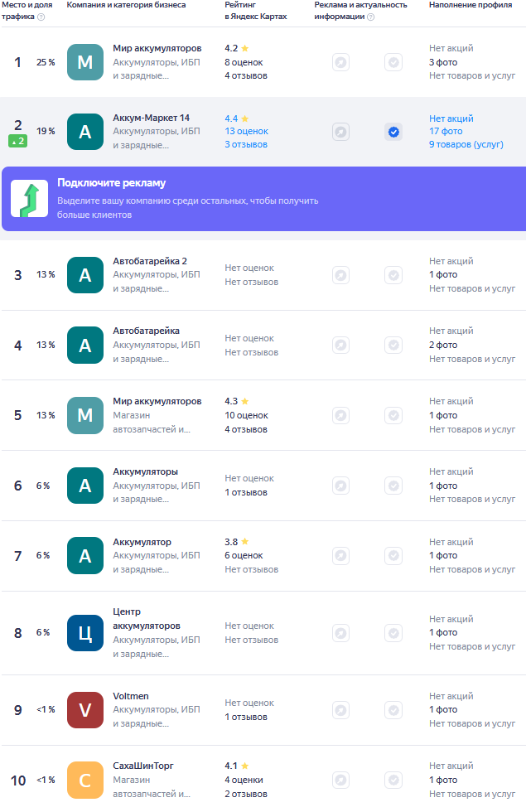Click advertising icon in СахаШинТорг row
526x812 pixels.
(x=340, y=780)
